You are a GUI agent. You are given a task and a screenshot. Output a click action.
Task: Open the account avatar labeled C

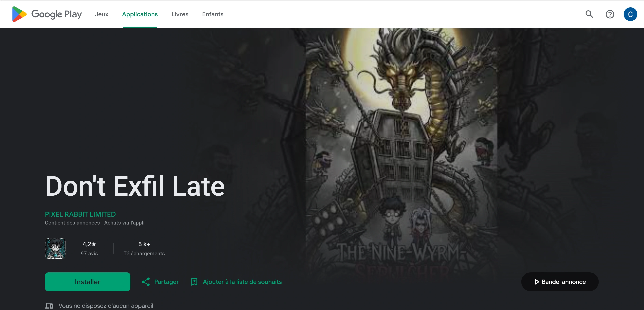(630, 14)
